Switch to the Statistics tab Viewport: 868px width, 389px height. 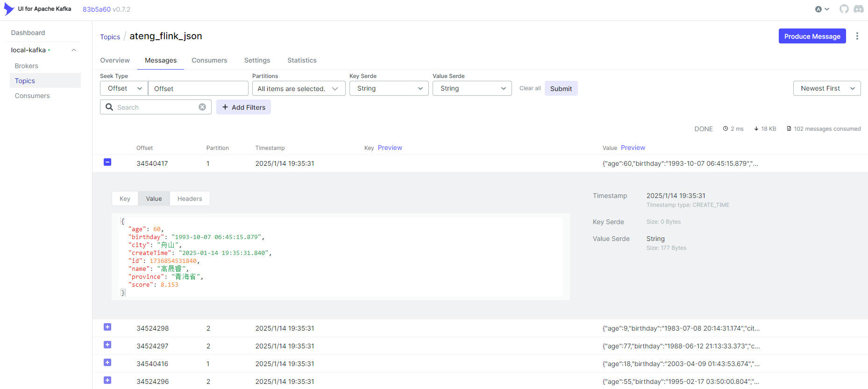[x=302, y=60]
